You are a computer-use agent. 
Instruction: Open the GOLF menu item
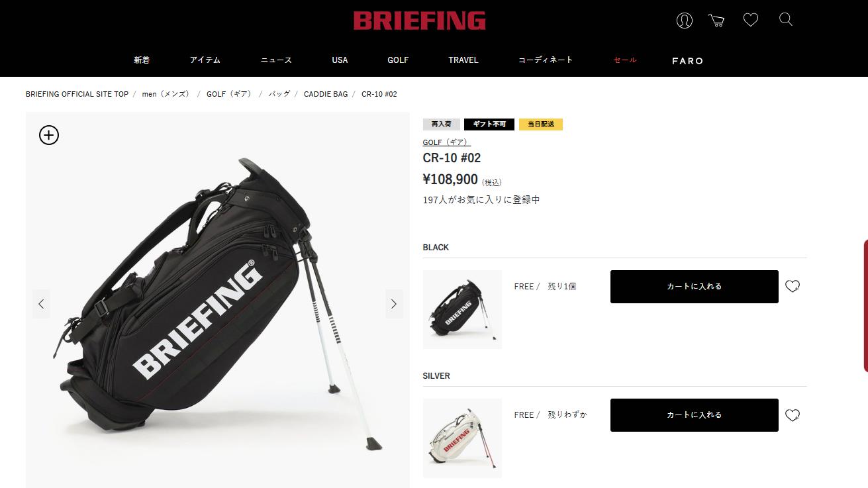(398, 60)
